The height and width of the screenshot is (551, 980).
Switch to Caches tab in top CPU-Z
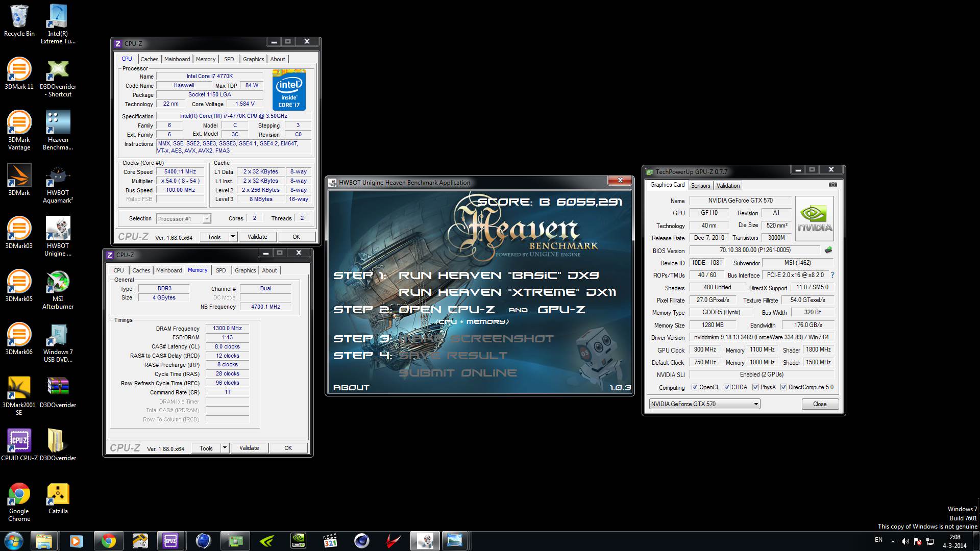(x=150, y=59)
